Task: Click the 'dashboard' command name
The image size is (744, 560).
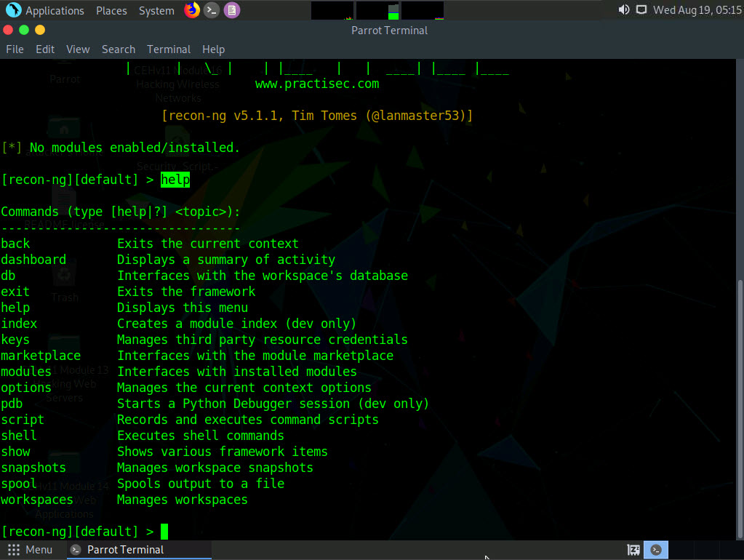Action: [33, 260]
